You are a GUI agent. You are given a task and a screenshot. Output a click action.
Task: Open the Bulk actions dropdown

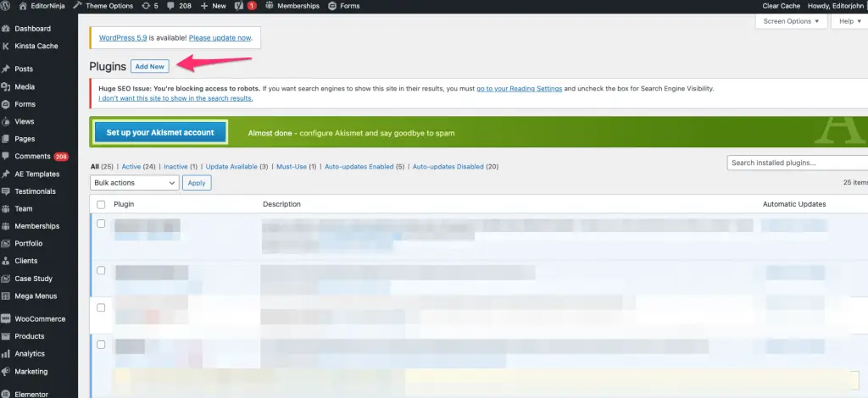click(135, 182)
